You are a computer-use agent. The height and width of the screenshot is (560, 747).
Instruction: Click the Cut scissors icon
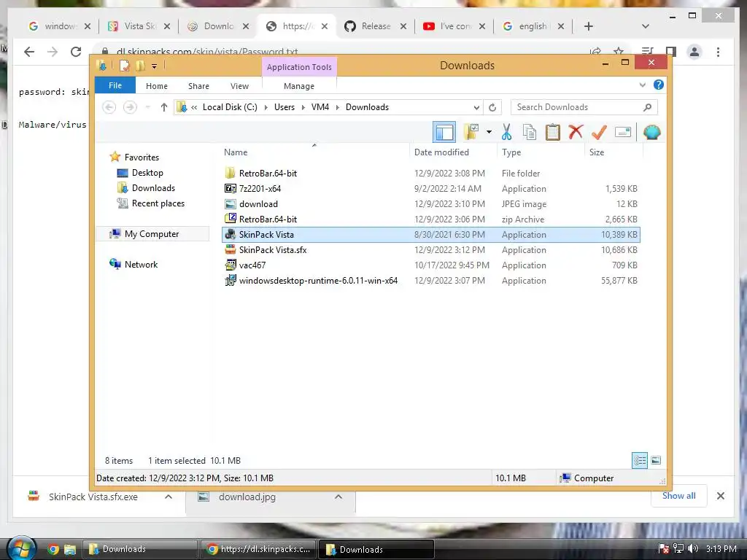click(x=506, y=132)
